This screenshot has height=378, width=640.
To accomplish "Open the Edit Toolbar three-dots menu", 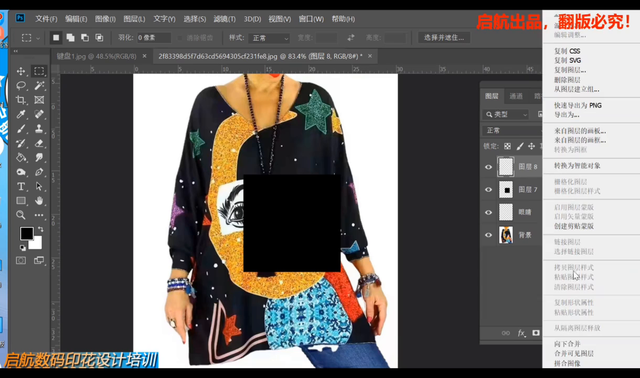I will pyautogui.click(x=39, y=215).
